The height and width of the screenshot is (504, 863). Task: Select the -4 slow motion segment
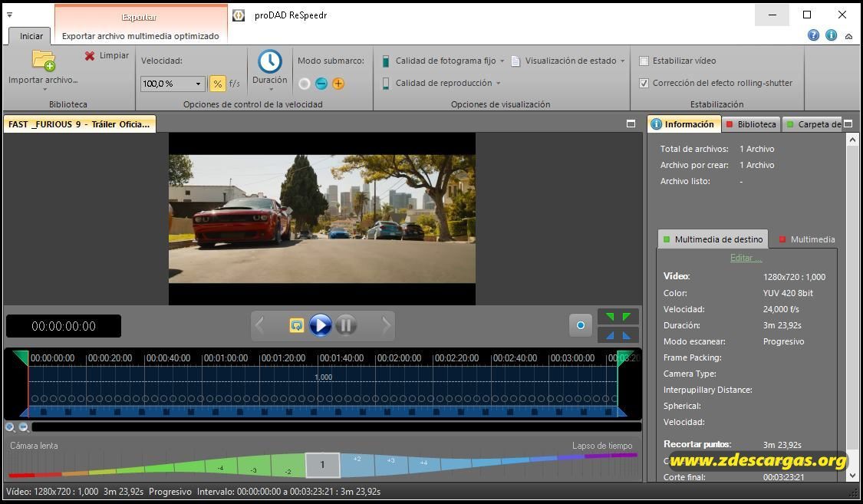[221, 467]
